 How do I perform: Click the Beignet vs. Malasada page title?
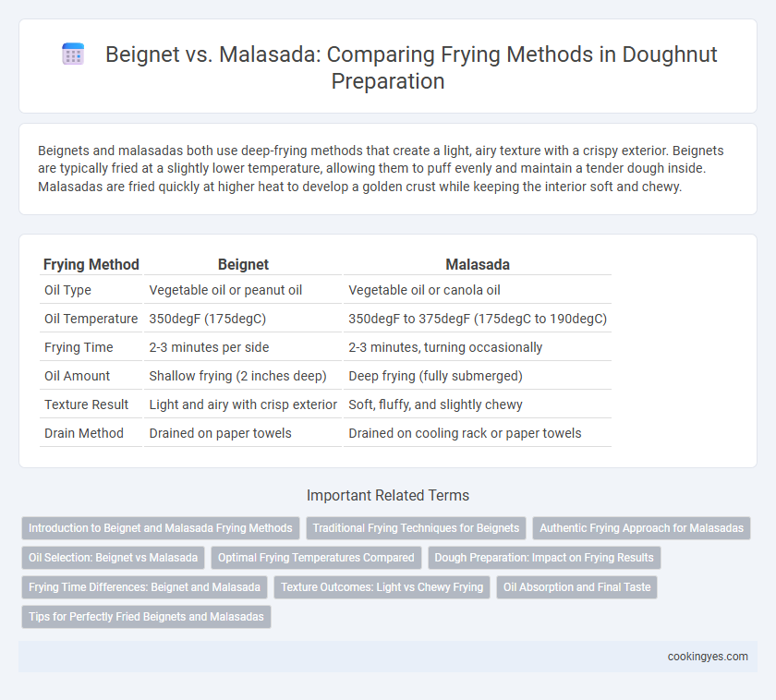pos(387,67)
